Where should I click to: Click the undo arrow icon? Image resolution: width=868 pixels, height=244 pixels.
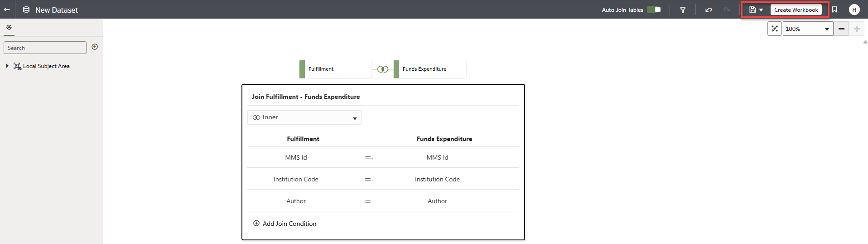(709, 10)
